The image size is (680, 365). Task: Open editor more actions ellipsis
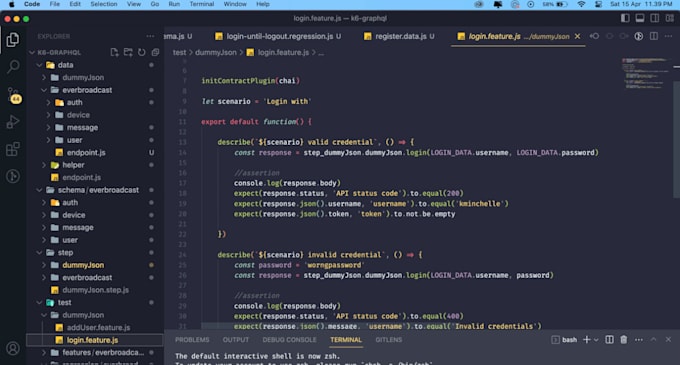(x=668, y=36)
